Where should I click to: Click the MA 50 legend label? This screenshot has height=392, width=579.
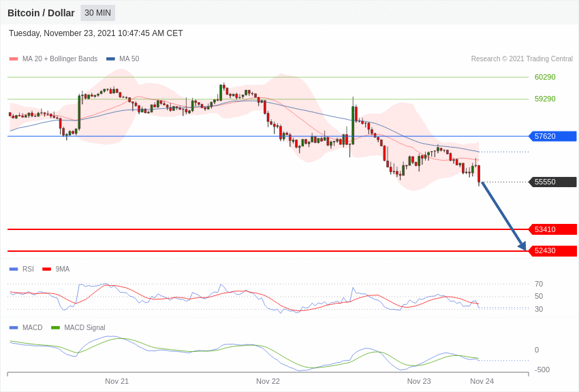pyautogui.click(x=129, y=59)
